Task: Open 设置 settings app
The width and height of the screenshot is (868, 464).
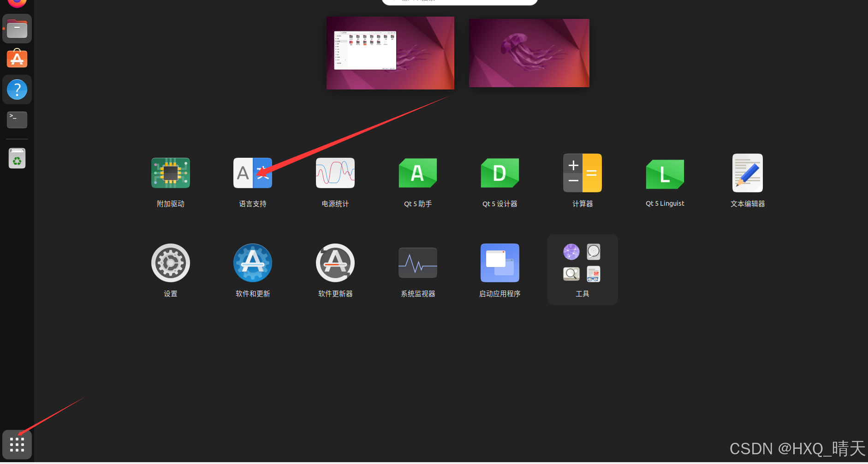Action: point(171,263)
